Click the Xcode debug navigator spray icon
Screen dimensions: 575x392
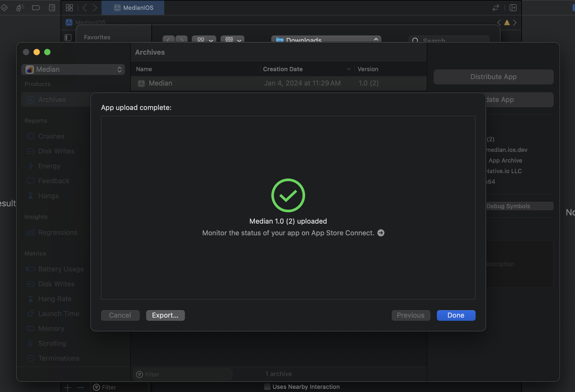20,8
